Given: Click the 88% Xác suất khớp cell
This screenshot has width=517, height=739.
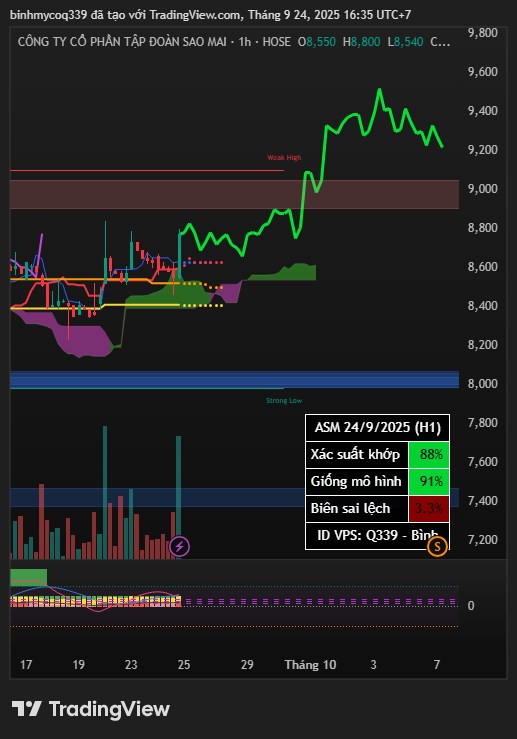Looking at the screenshot, I should pyautogui.click(x=428, y=454).
